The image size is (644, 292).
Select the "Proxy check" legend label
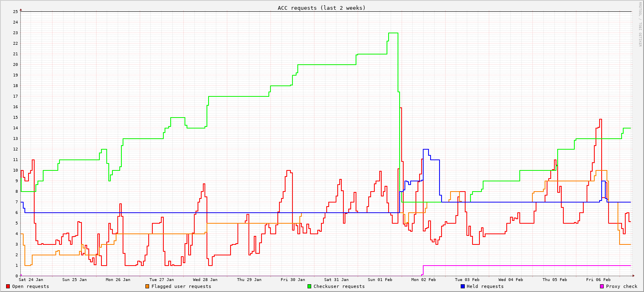(x=622, y=286)
